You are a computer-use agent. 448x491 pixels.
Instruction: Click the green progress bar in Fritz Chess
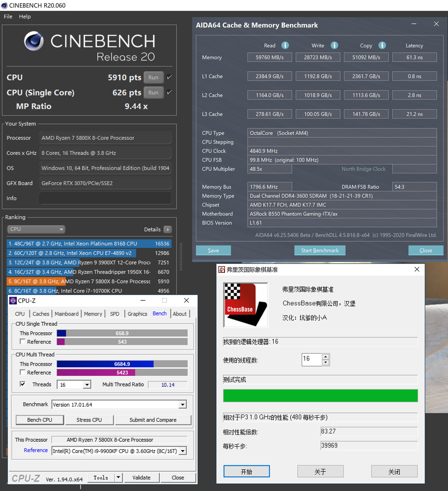tap(320, 396)
